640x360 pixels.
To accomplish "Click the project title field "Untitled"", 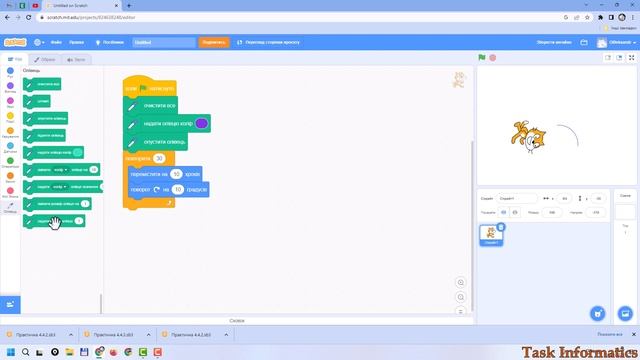I will point(164,42).
